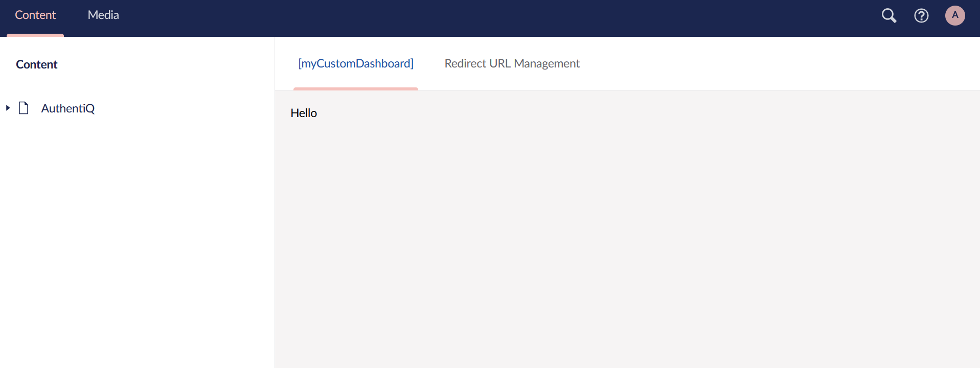Click the pink underline beneath [myCustomDashboard]
Screen dimensions: 980x368
click(x=356, y=89)
